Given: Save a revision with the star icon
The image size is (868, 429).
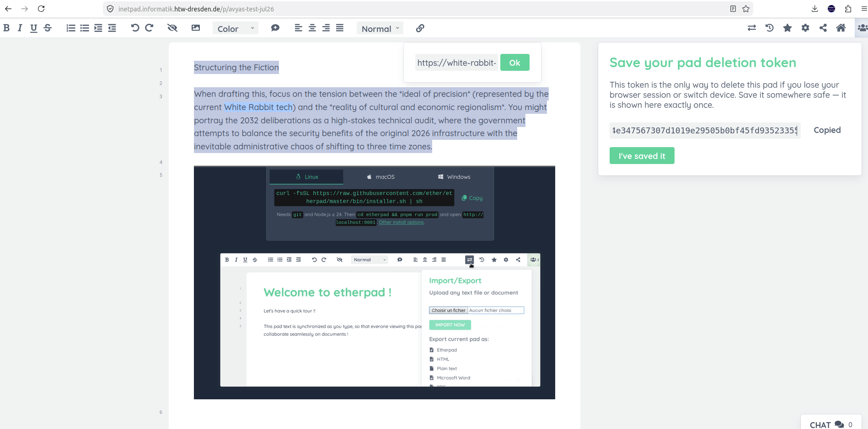Looking at the screenshot, I should tap(788, 28).
